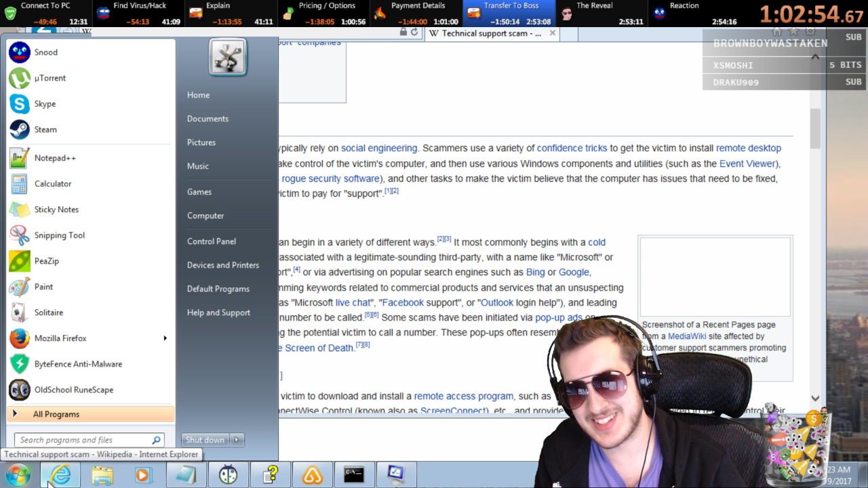This screenshot has height=488, width=868.
Task: Click the Shut down button
Action: (x=205, y=440)
